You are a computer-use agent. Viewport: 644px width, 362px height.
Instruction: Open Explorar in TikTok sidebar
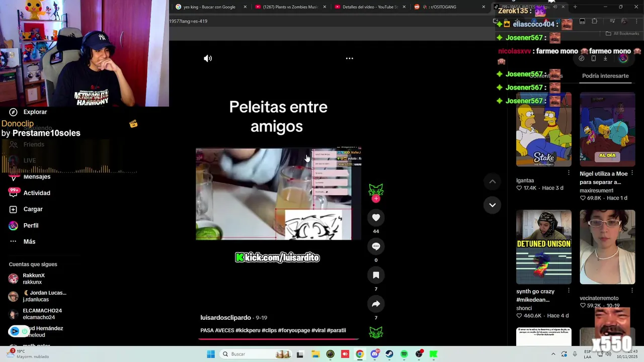[28, 112]
